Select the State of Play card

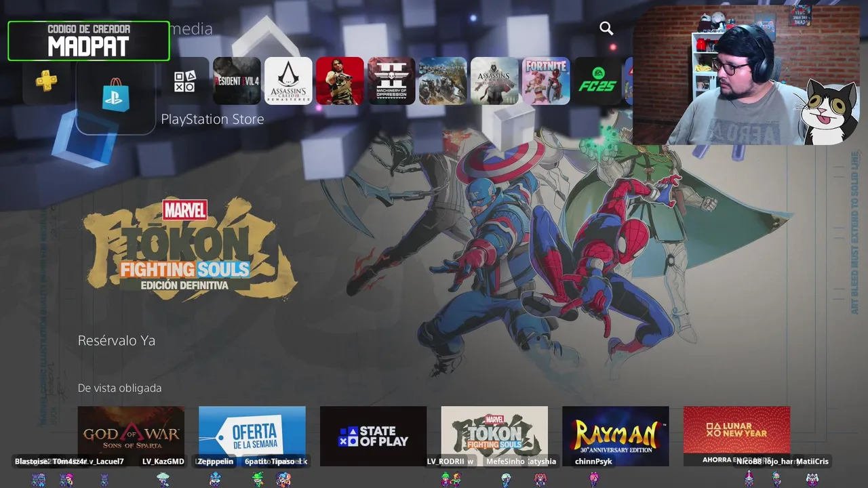374,436
